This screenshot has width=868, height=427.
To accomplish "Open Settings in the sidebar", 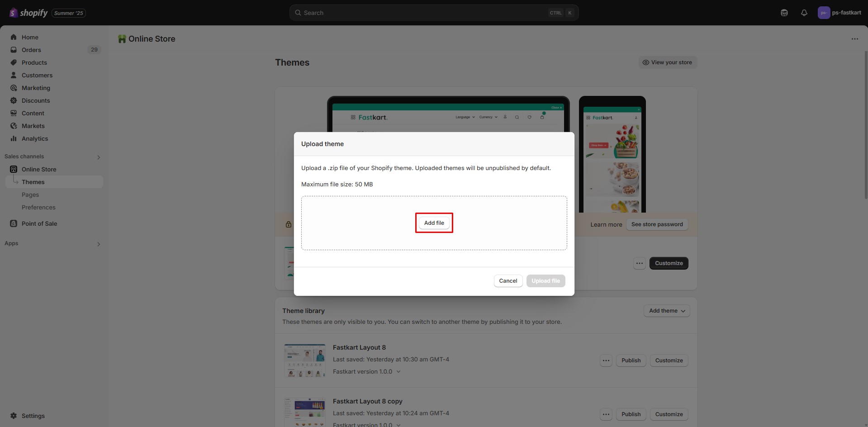I will tap(33, 416).
